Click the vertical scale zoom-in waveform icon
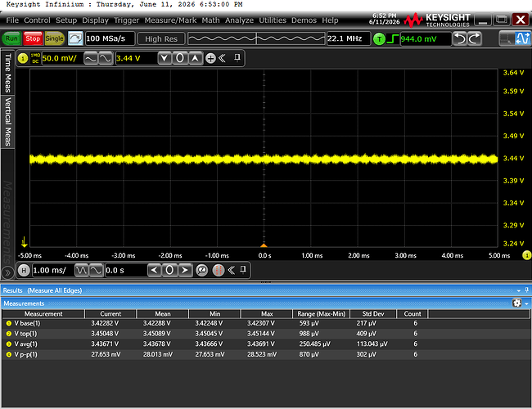 pos(106,58)
